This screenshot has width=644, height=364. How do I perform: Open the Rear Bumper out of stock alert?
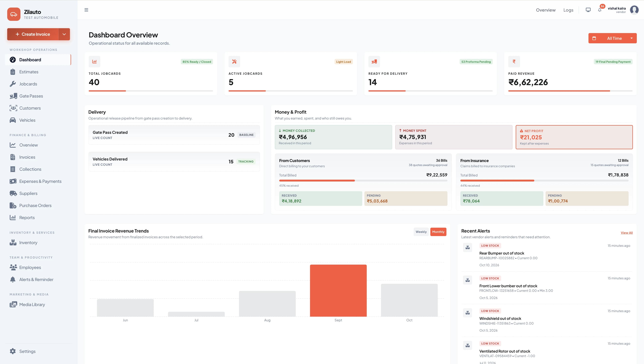[x=547, y=255]
